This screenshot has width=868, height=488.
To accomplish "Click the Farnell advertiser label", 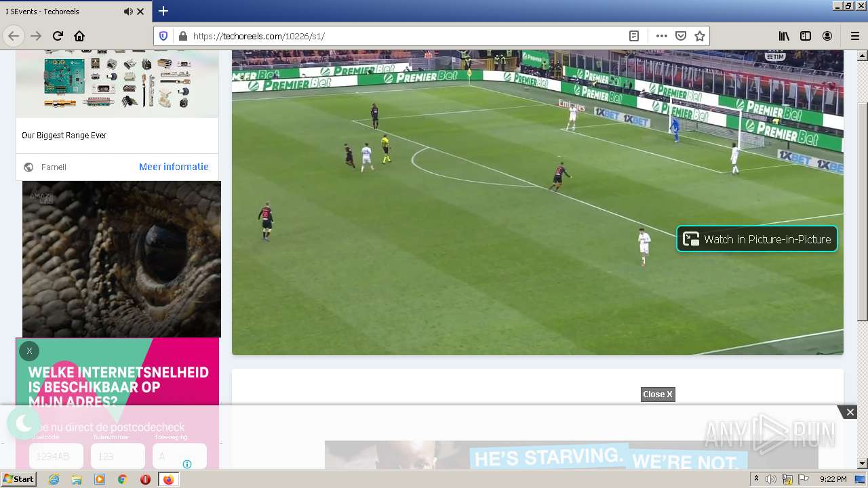I will click(x=54, y=167).
